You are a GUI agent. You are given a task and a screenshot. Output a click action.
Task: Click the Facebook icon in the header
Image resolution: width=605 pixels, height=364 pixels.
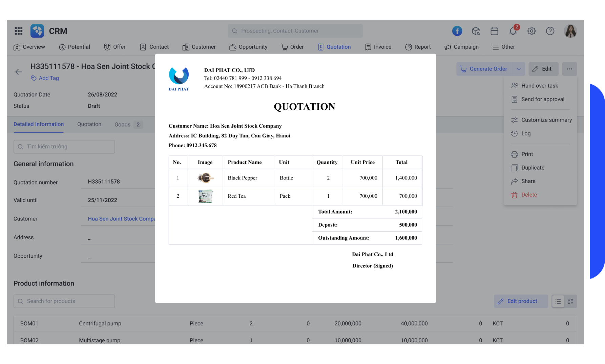click(x=457, y=31)
